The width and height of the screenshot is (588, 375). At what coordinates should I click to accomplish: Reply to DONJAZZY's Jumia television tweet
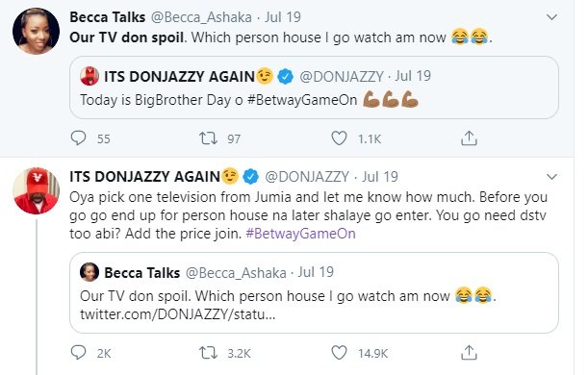pos(78,353)
